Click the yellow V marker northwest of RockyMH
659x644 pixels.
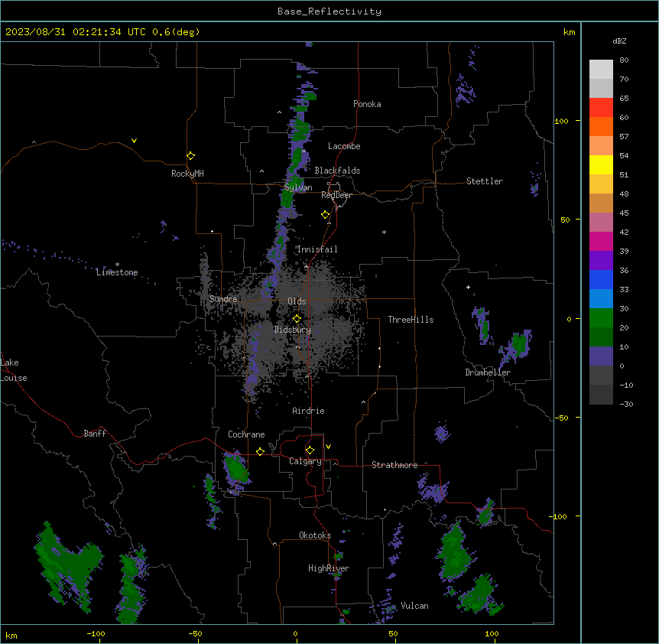134,141
